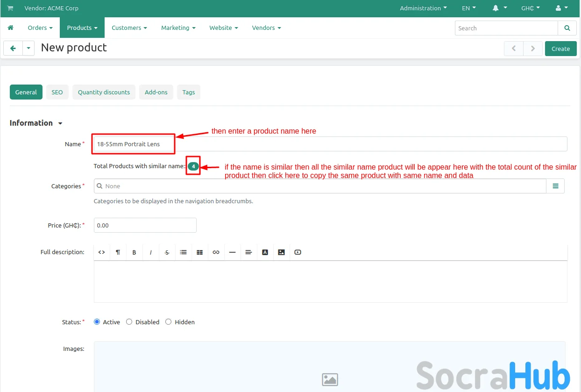Insert image in description editor
The height and width of the screenshot is (392, 581).
282,252
